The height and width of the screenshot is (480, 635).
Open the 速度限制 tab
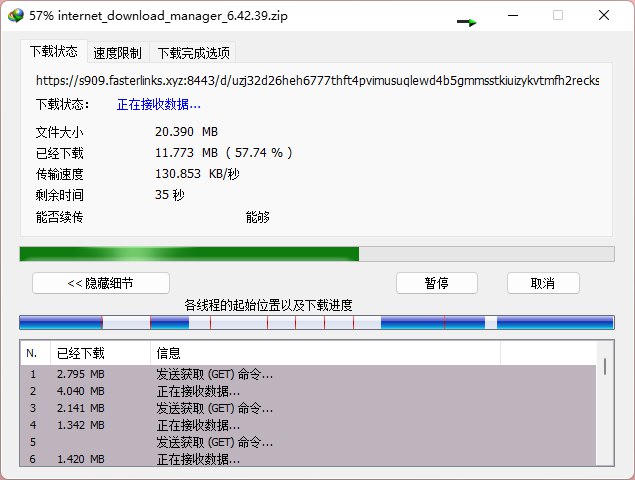[x=117, y=53]
